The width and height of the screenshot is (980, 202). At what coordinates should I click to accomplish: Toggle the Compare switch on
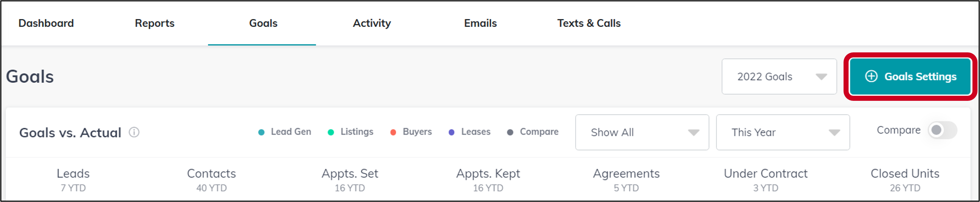942,131
